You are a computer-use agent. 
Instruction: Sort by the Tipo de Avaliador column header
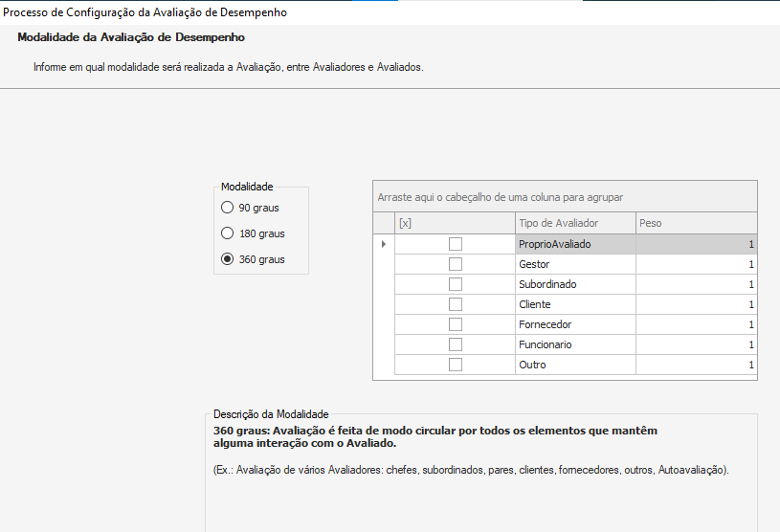point(574,223)
